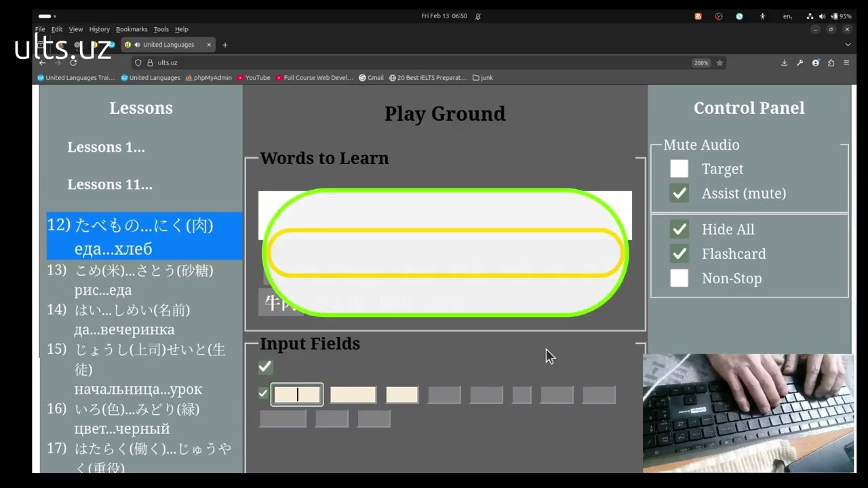This screenshot has width=868, height=488.
Task: Open the accessibility menu icon
Action: (762, 16)
